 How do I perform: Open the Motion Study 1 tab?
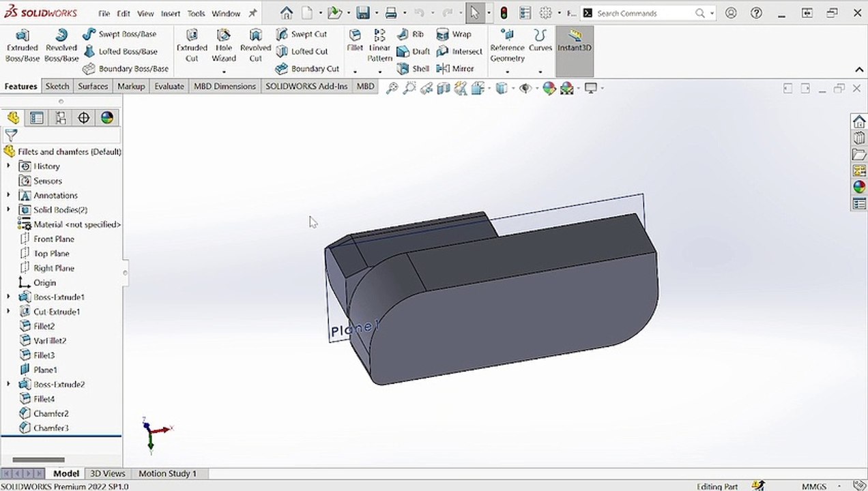tap(167, 473)
